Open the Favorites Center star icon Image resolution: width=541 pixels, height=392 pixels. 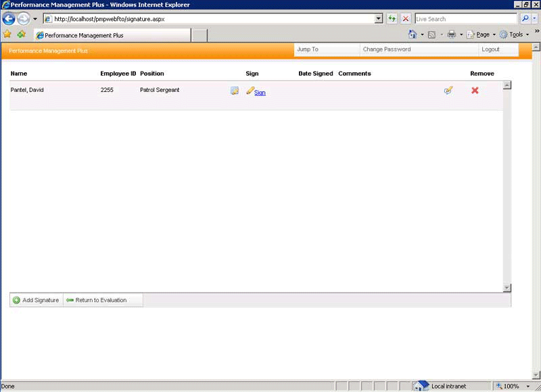tap(7, 34)
